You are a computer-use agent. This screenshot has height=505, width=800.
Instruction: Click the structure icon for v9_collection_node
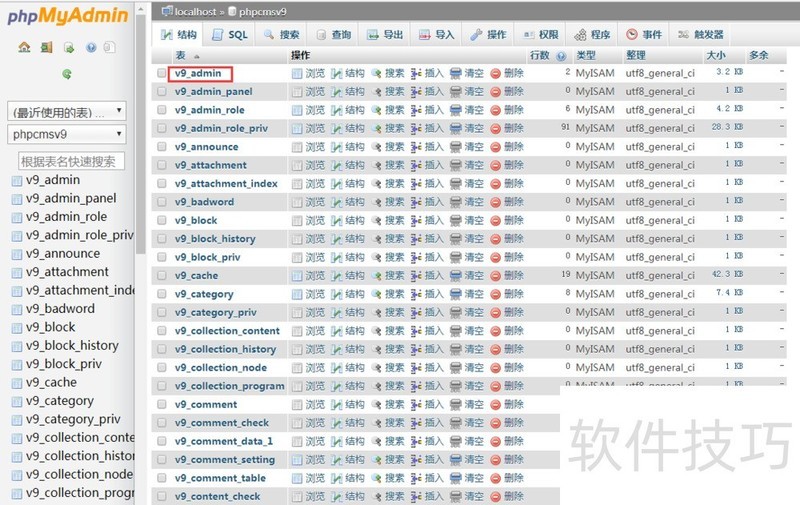pos(337,368)
